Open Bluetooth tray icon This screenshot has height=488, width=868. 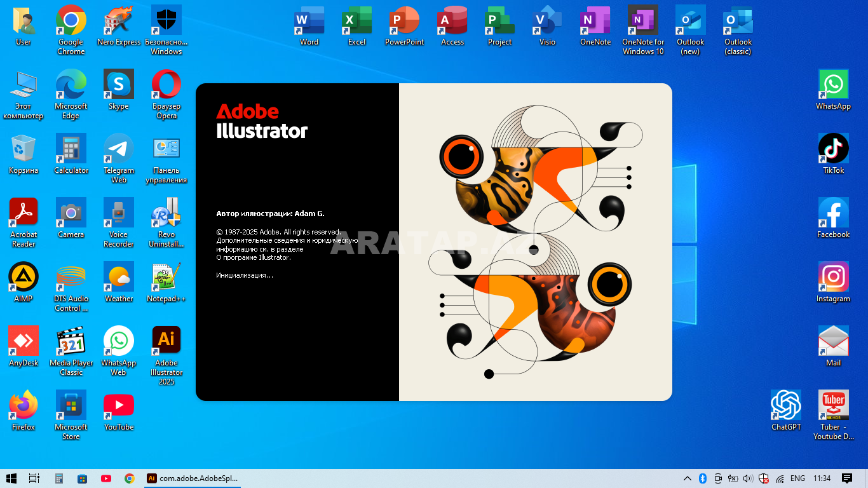[703, 478]
